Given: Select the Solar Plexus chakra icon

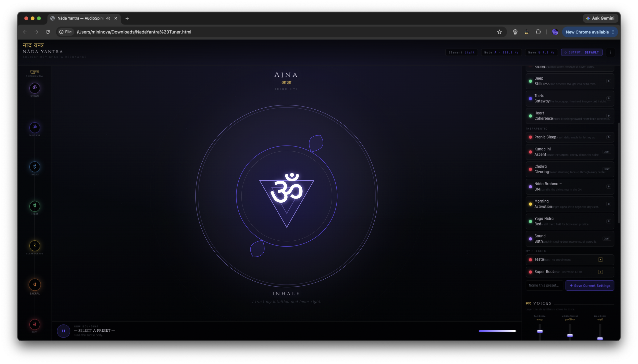Looking at the screenshot, I should [x=35, y=245].
